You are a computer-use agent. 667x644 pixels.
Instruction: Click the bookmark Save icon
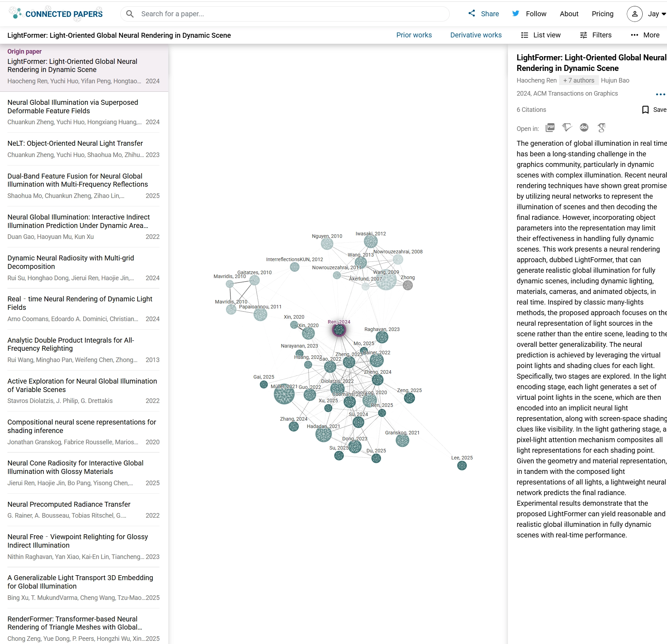[x=645, y=110]
